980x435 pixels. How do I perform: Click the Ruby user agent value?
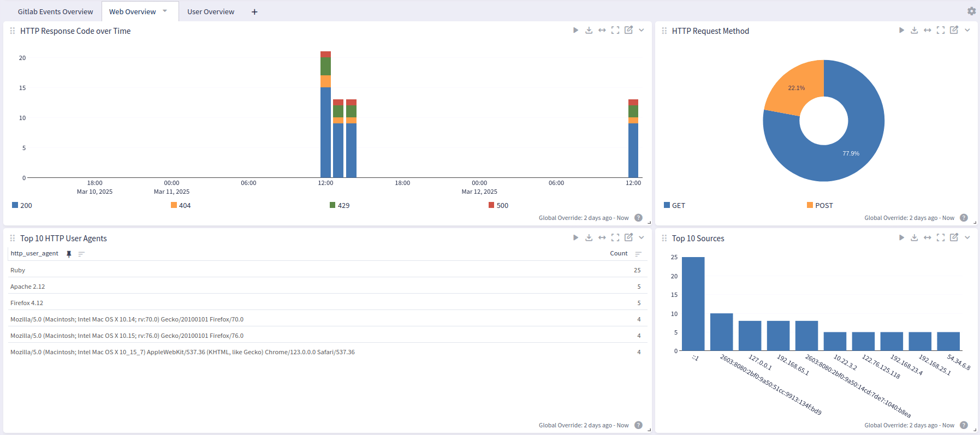click(x=18, y=271)
